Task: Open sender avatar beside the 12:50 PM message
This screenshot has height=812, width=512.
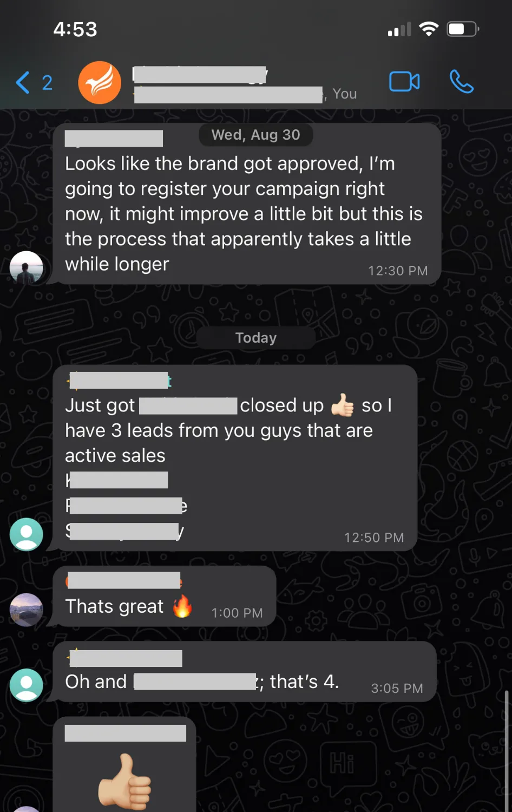Action: (x=26, y=534)
